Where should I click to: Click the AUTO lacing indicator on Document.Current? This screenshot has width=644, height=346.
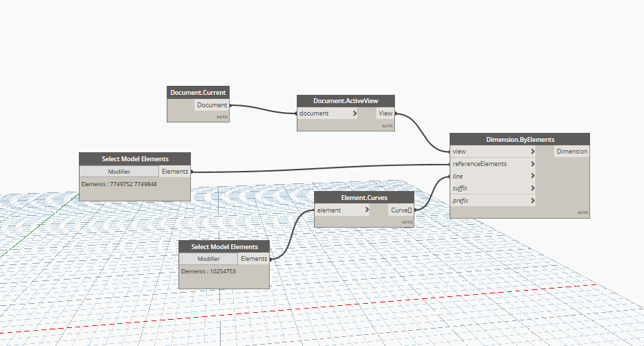(221, 118)
